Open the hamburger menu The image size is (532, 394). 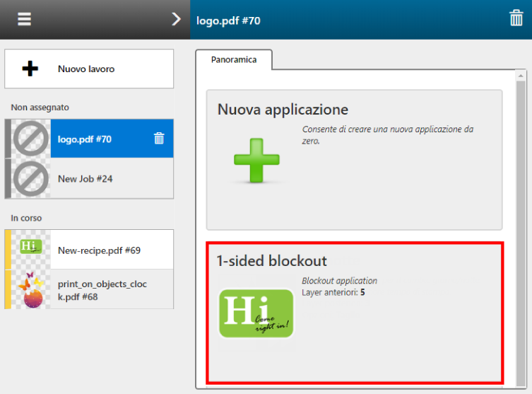[x=24, y=19]
